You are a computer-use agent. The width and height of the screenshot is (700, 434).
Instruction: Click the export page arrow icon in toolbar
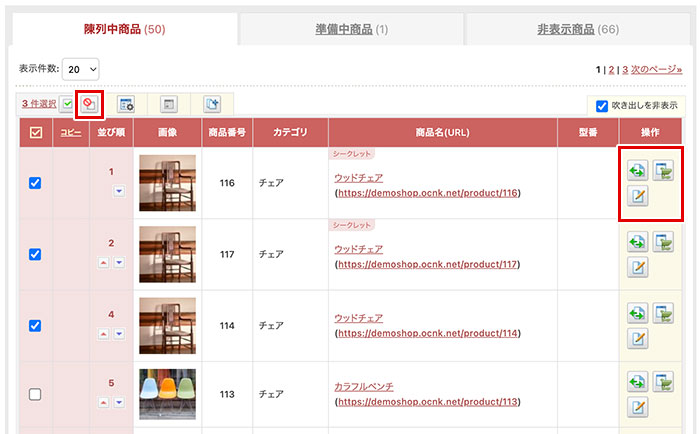212,103
